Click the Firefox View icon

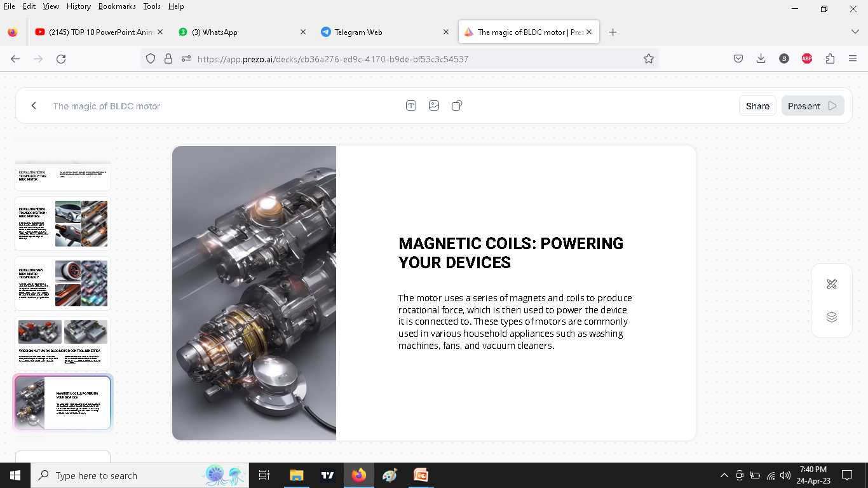click(x=13, y=32)
